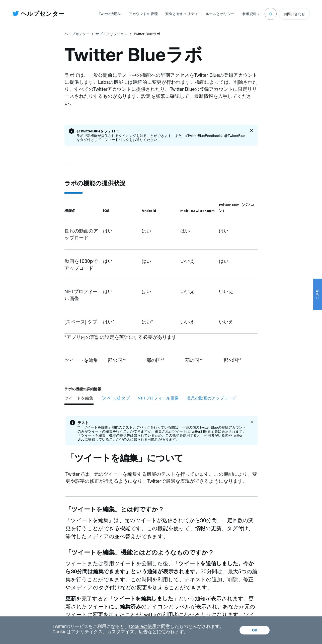This screenshot has width=322, height=644.
Task: Expand the 参考資料 dropdown
Action: 251,14
